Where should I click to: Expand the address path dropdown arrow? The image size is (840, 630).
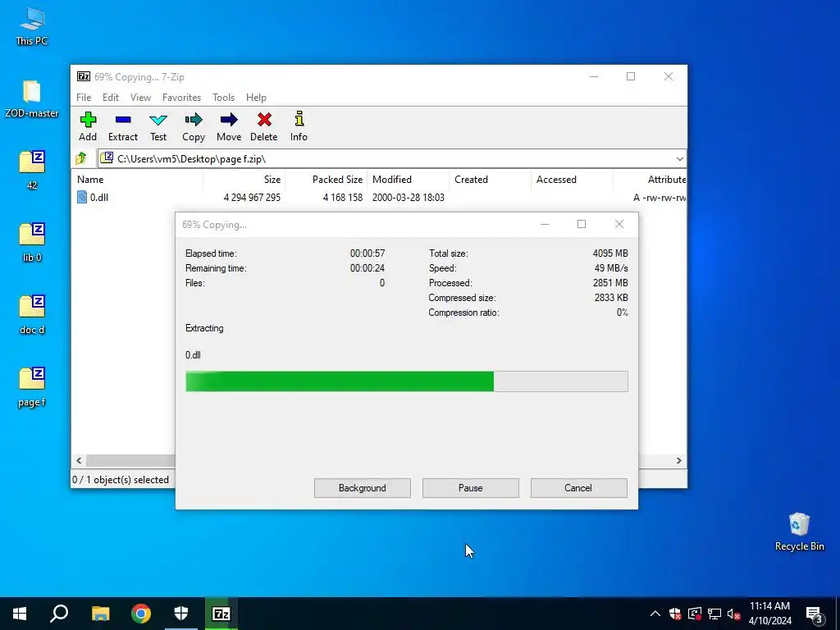[x=679, y=159]
